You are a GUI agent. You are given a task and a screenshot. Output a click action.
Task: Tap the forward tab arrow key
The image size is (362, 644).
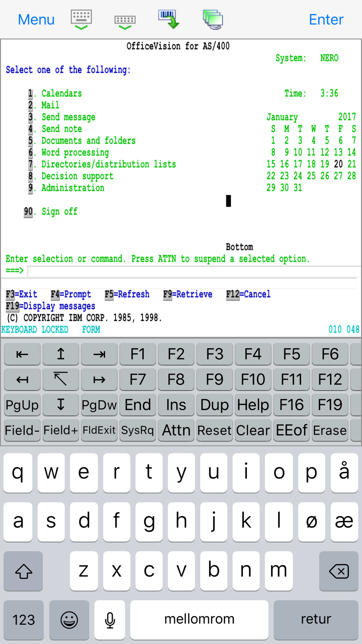[x=99, y=354]
